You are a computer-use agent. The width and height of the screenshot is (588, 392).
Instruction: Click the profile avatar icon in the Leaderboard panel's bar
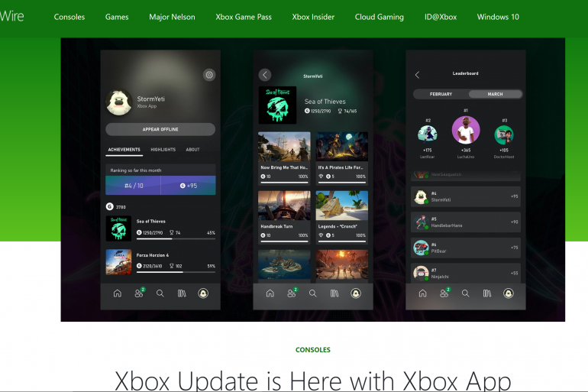[x=508, y=293]
